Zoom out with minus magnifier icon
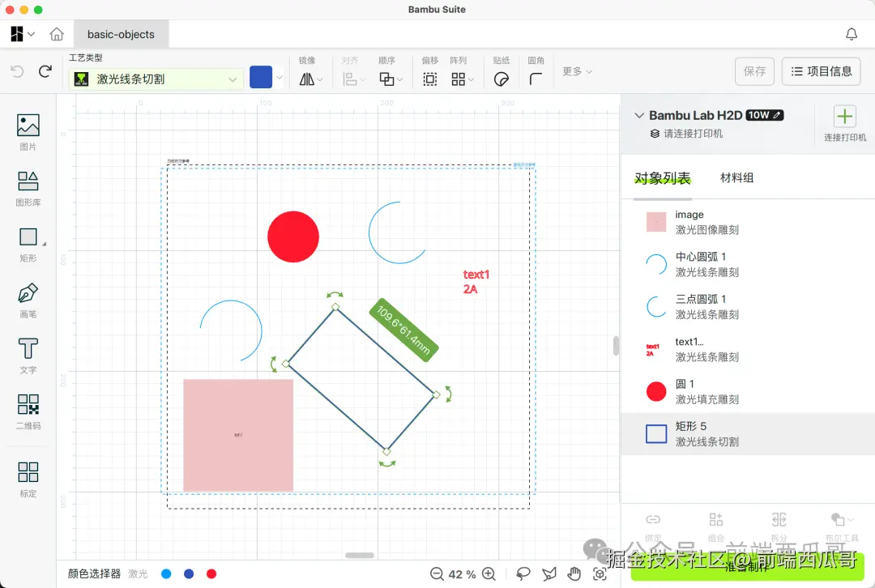The image size is (875, 588). [437, 573]
